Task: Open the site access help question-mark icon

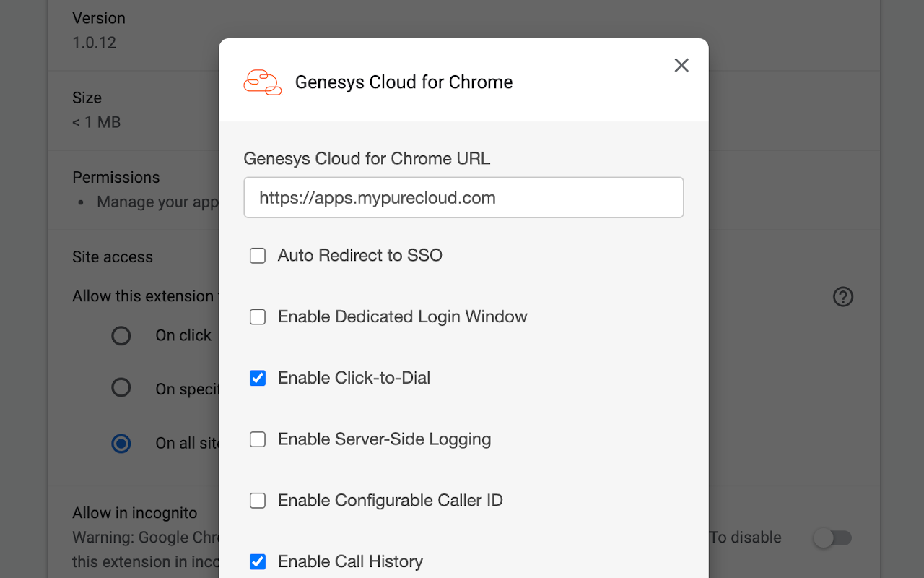Action: click(x=843, y=296)
